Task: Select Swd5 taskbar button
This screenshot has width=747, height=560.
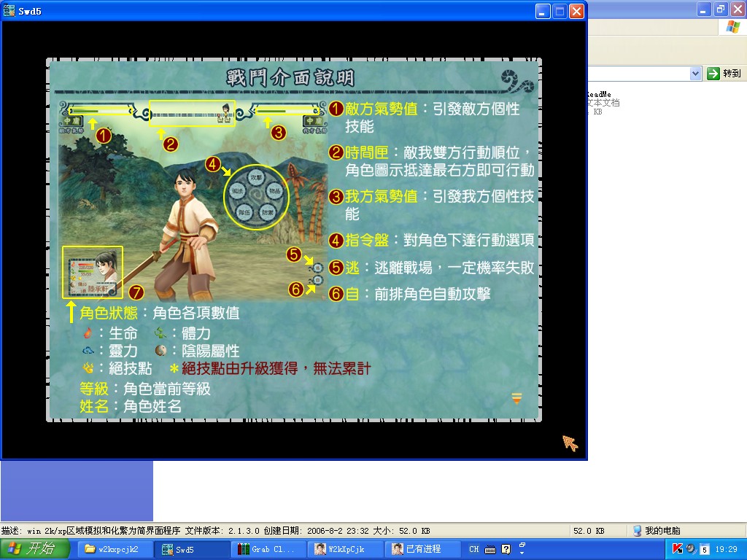Action: tap(193, 549)
